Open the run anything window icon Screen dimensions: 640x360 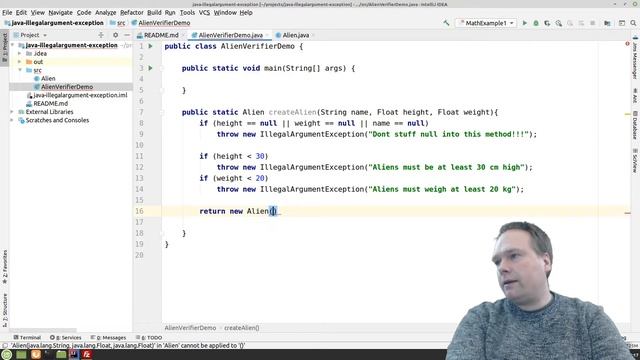point(622,23)
